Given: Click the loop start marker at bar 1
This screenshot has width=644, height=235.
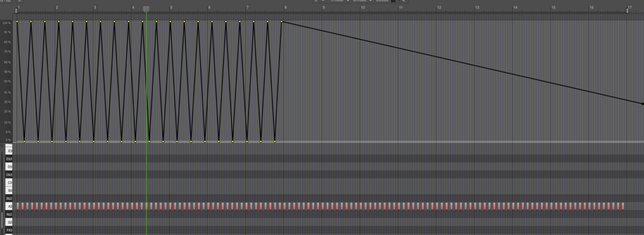Looking at the screenshot, I should [17, 11].
